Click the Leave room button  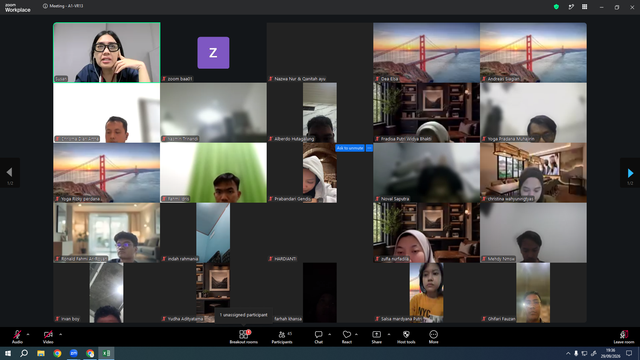[x=624, y=337]
